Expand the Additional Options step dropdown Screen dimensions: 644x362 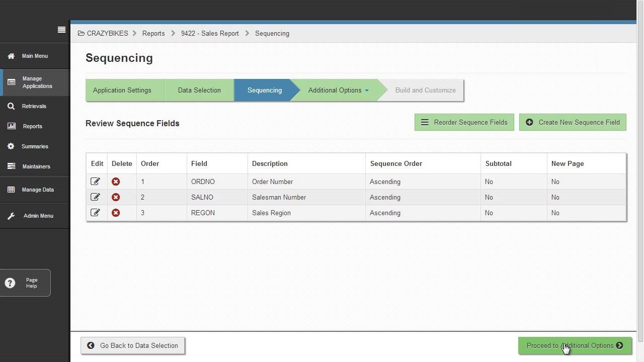[366, 90]
